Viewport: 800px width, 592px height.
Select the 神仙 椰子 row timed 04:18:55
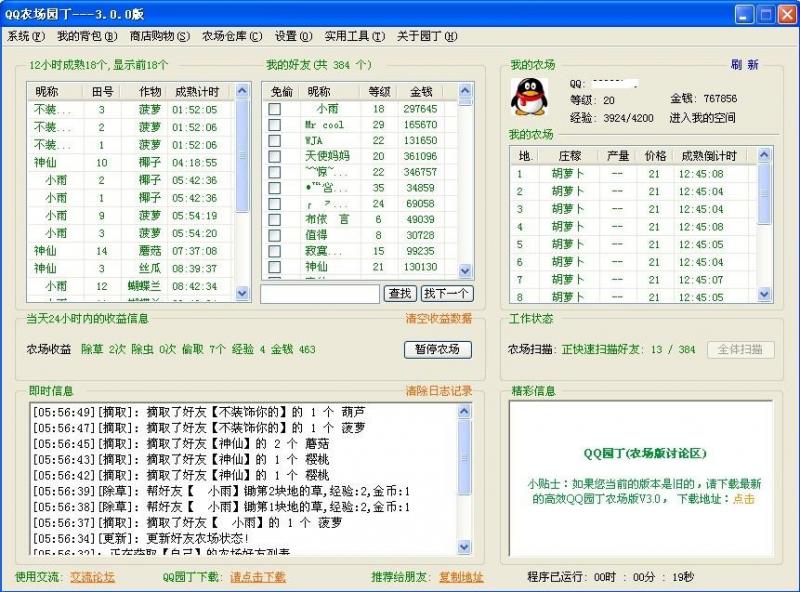[131, 162]
